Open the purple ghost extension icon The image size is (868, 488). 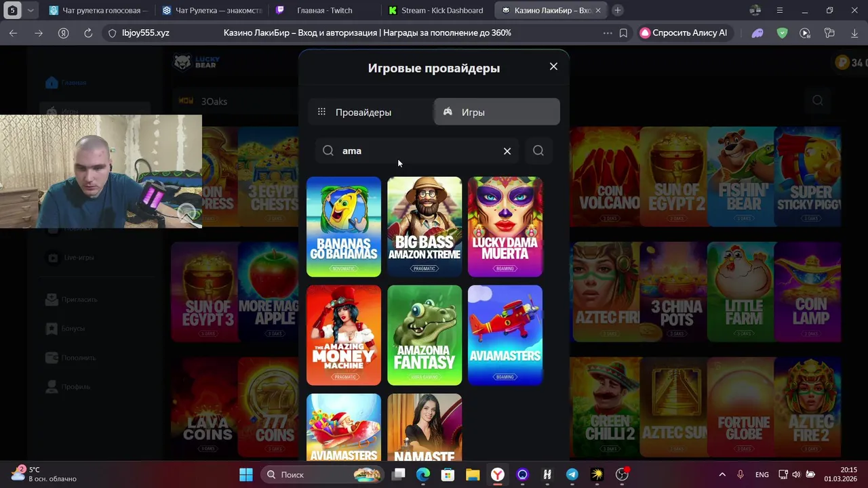[757, 33]
